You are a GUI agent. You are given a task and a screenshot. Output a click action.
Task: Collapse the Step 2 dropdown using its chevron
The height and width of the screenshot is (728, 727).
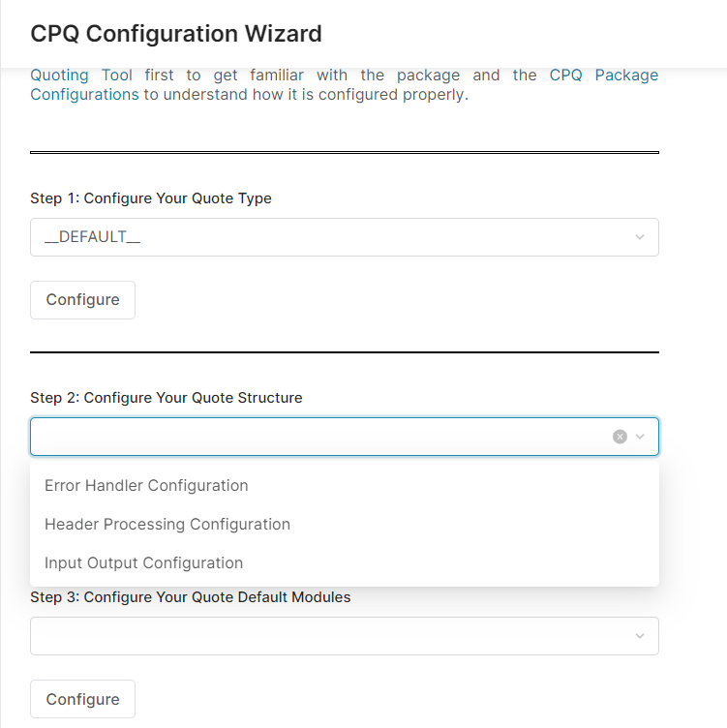tap(640, 437)
